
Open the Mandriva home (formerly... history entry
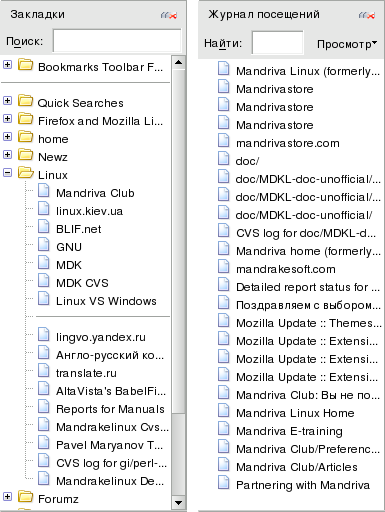[x=308, y=251]
